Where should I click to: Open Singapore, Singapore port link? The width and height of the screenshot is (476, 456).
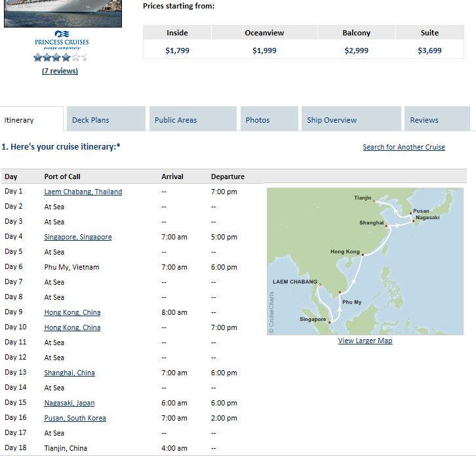click(78, 237)
